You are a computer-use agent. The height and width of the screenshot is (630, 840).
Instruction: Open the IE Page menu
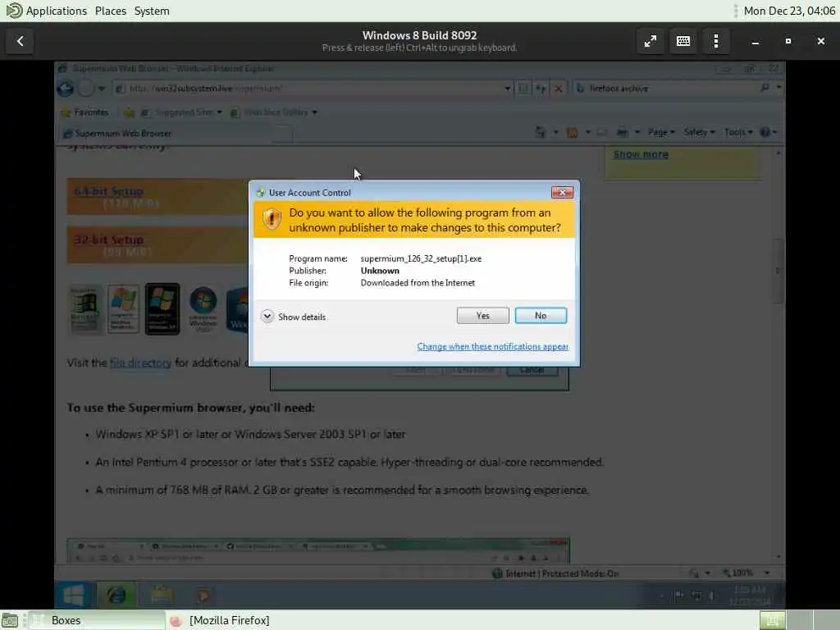click(x=661, y=132)
